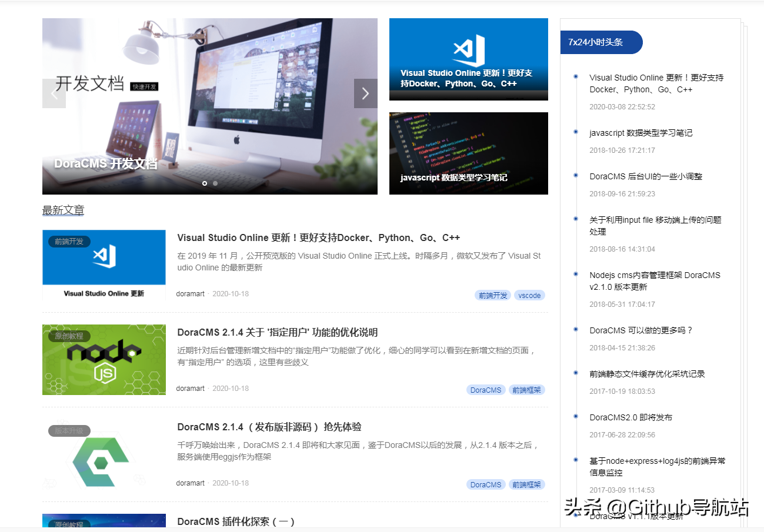Open sidebar headline javascript 数据类型学习笔记
The image size is (764, 532).
(641, 133)
